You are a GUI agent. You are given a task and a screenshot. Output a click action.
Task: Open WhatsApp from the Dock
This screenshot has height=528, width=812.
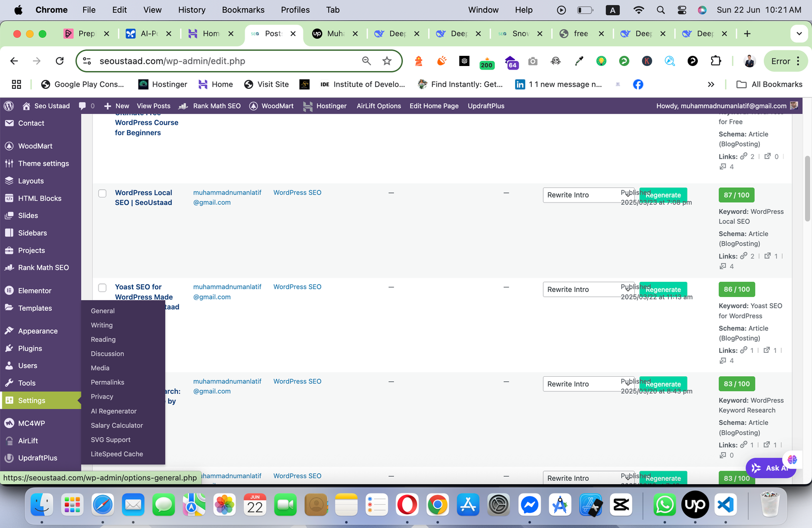click(x=664, y=505)
